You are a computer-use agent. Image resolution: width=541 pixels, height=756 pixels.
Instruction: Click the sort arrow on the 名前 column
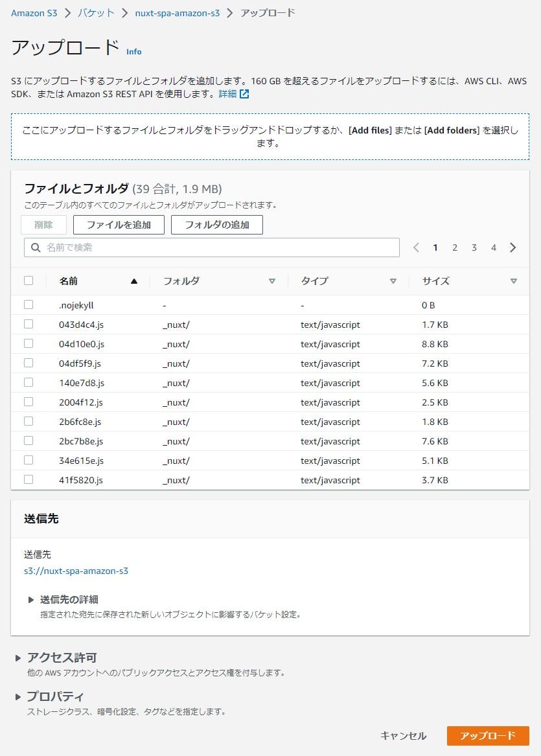pyautogui.click(x=134, y=281)
